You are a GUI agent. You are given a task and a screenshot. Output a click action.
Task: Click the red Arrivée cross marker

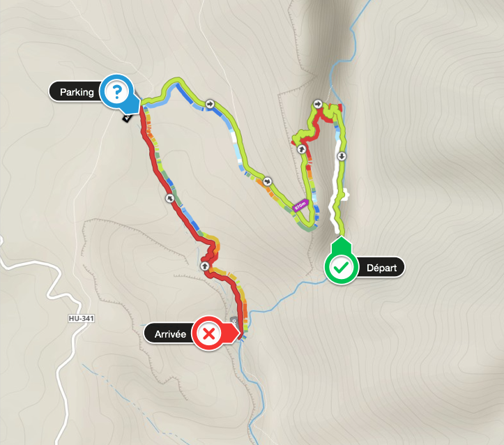209,333
